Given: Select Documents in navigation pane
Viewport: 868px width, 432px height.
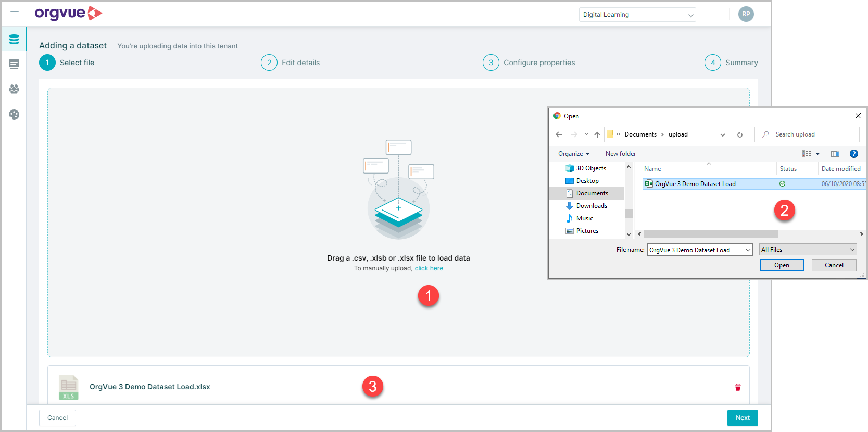Looking at the screenshot, I should click(587, 193).
